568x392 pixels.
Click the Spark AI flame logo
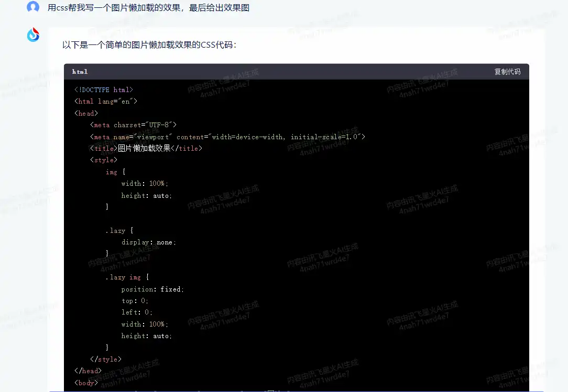tap(33, 35)
